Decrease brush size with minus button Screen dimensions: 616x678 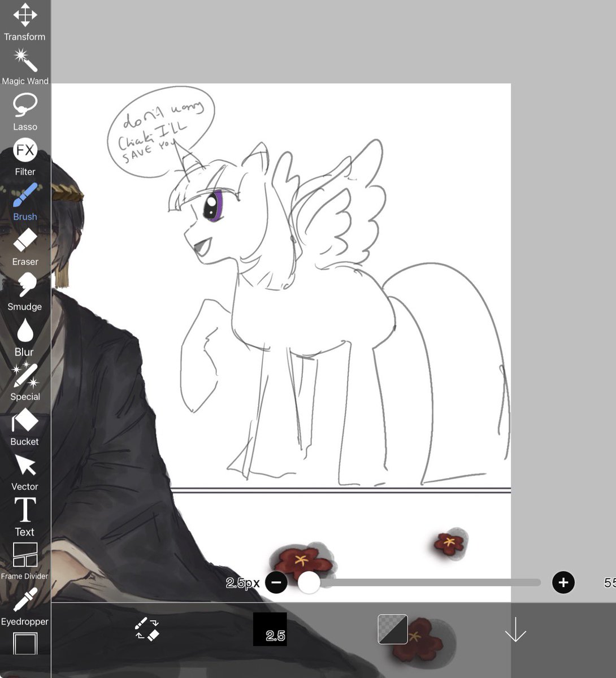[276, 582]
